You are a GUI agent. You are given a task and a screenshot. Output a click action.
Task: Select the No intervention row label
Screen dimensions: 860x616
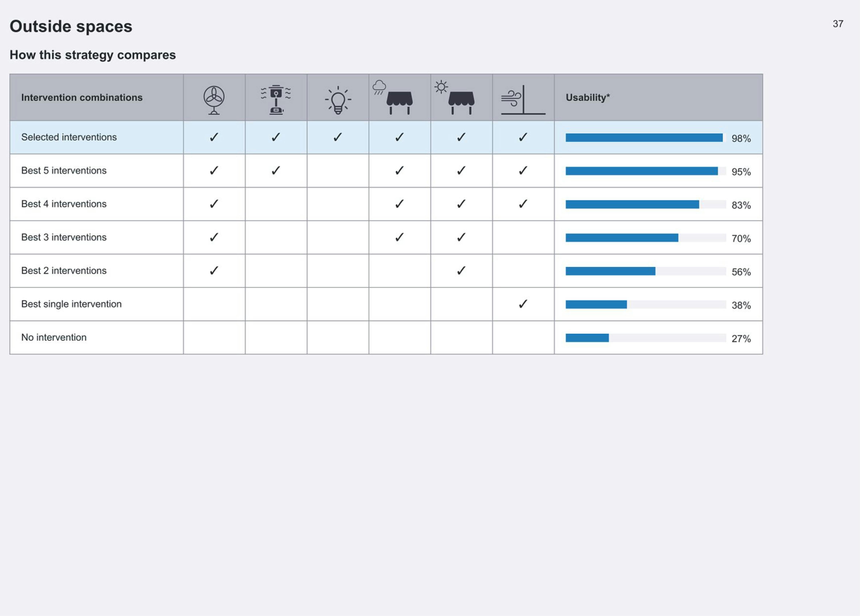[54, 338]
